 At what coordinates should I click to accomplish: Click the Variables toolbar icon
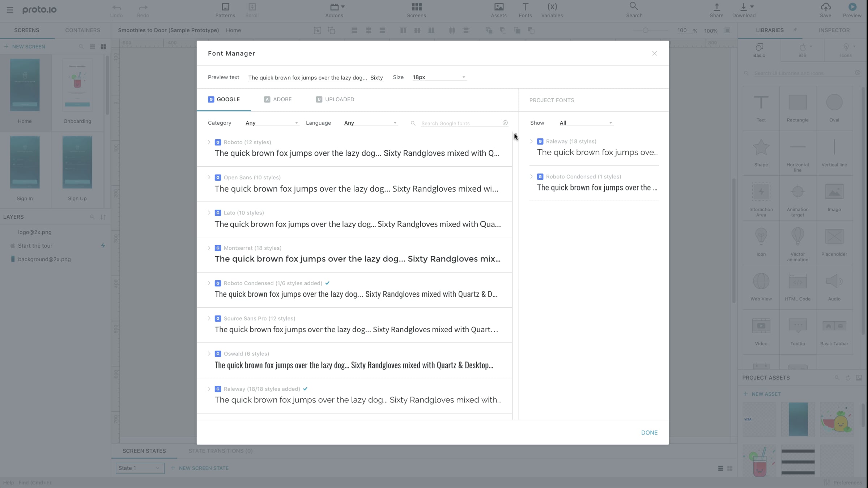[x=552, y=7]
